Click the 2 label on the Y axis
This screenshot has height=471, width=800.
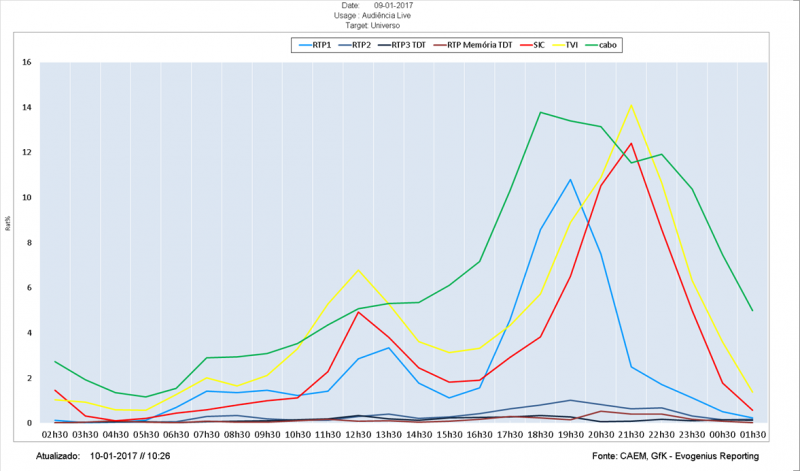click(x=29, y=378)
